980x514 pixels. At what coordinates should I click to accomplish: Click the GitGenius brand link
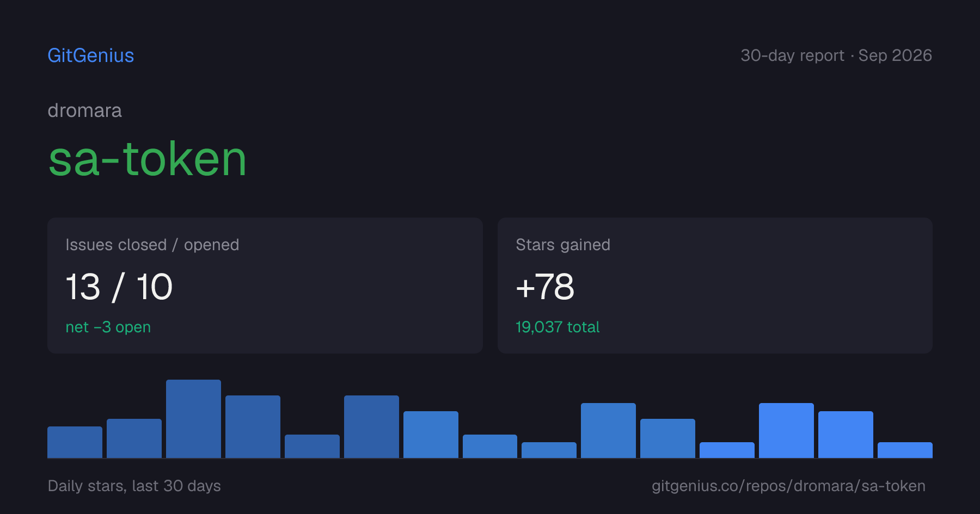point(91,55)
